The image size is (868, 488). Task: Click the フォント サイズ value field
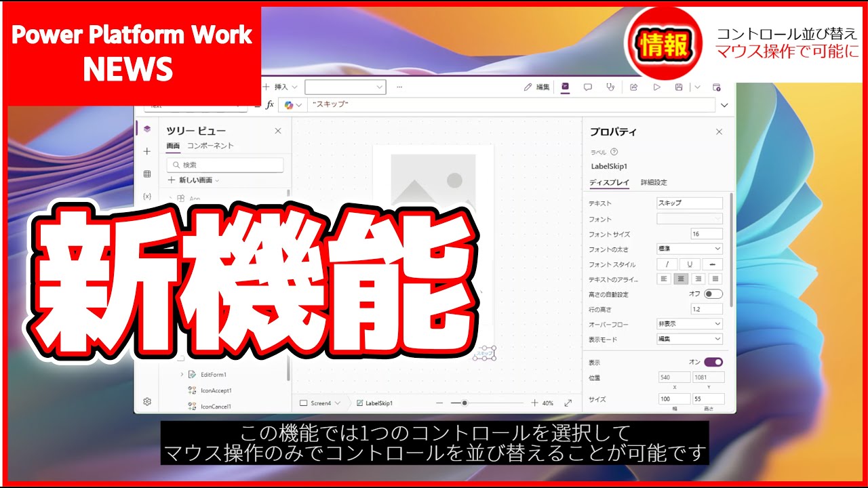pos(707,234)
